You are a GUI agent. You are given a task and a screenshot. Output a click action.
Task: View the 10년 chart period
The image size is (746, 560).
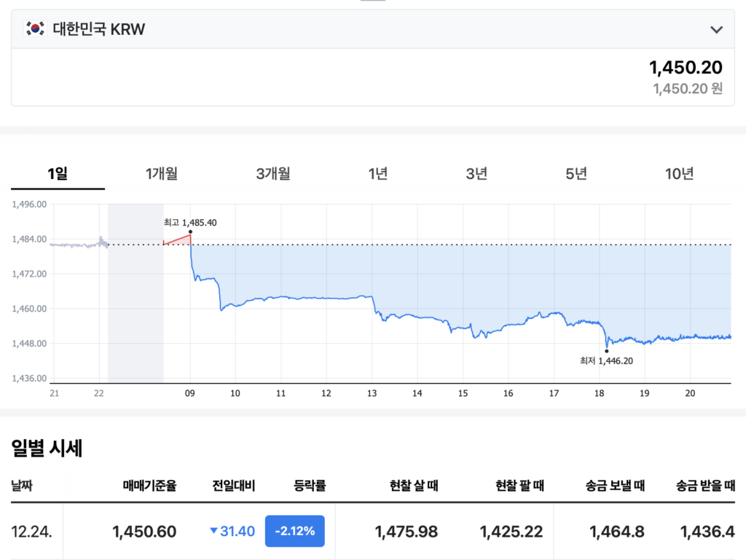679,173
